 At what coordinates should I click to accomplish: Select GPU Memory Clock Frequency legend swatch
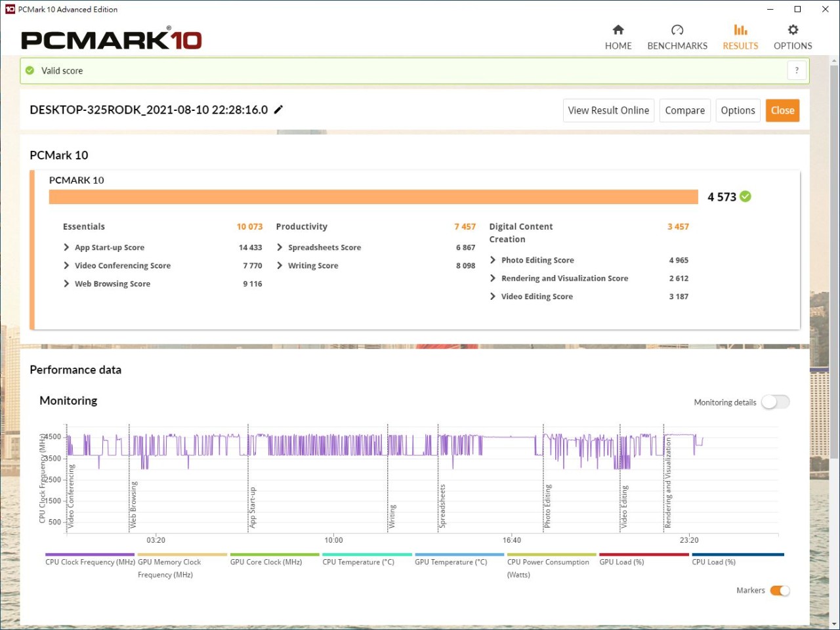coord(182,555)
